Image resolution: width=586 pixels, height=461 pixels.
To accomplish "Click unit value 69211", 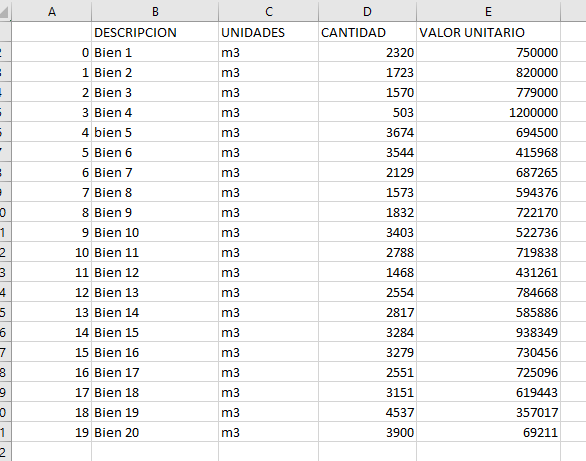I will (x=488, y=432).
